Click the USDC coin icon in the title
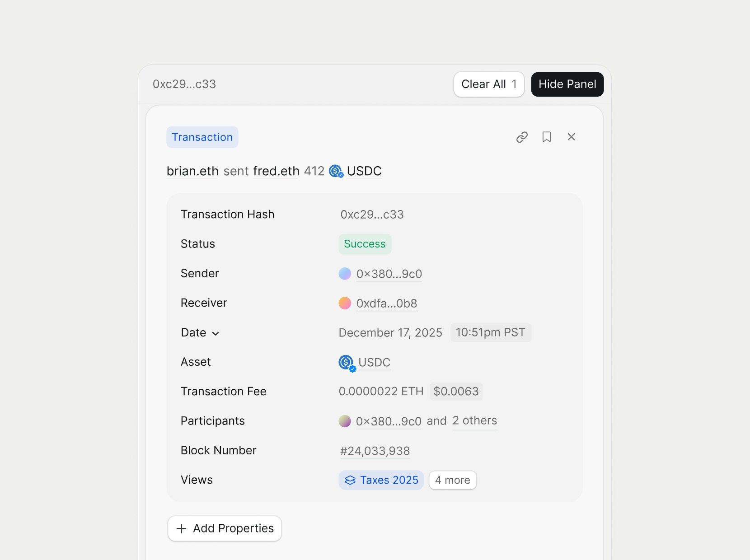The height and width of the screenshot is (560, 750). (x=336, y=171)
